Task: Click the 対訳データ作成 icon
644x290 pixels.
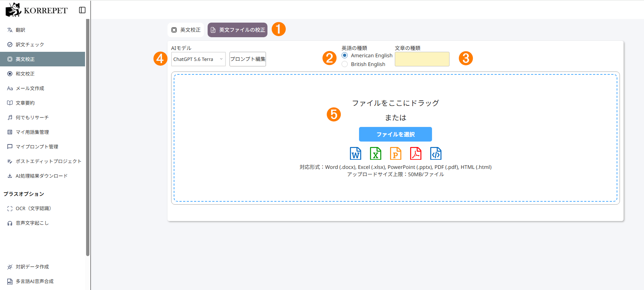Action: 10,267
